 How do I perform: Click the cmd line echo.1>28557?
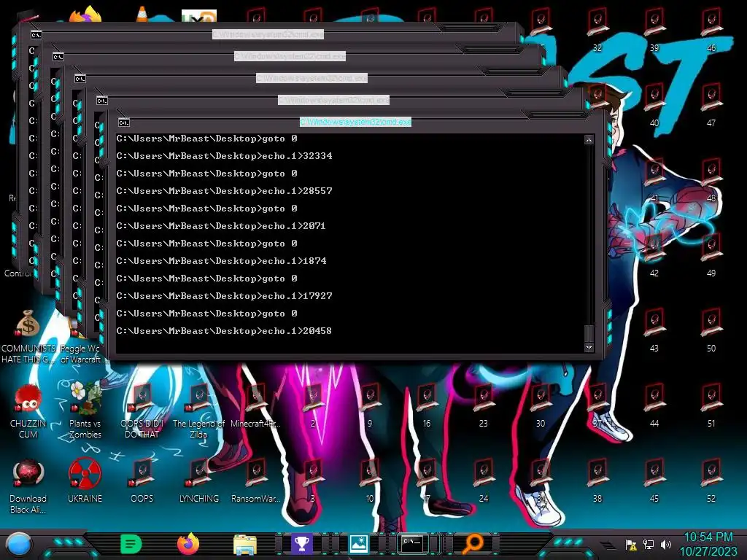(x=225, y=191)
